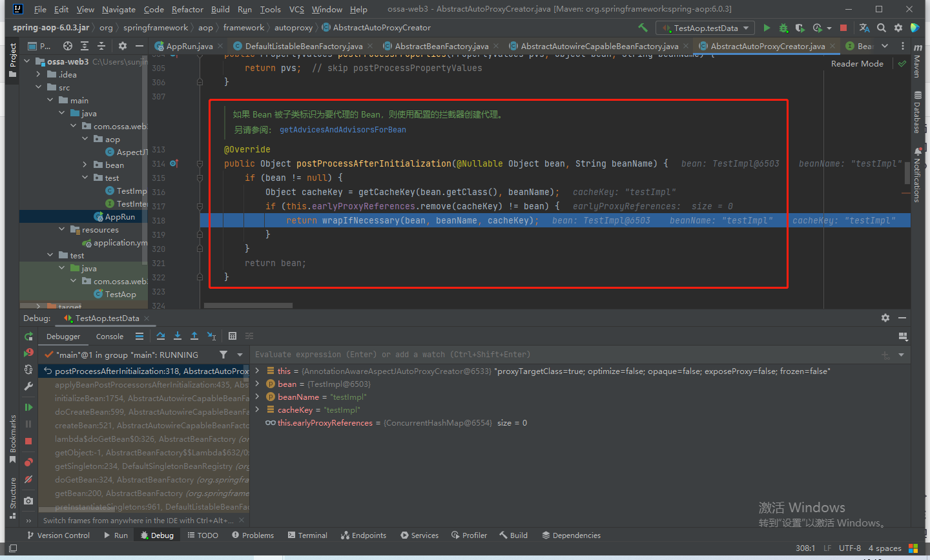Toggle breakpoint marker at line 314 gutter
Viewport: 930px width, 560px height.
(x=174, y=163)
